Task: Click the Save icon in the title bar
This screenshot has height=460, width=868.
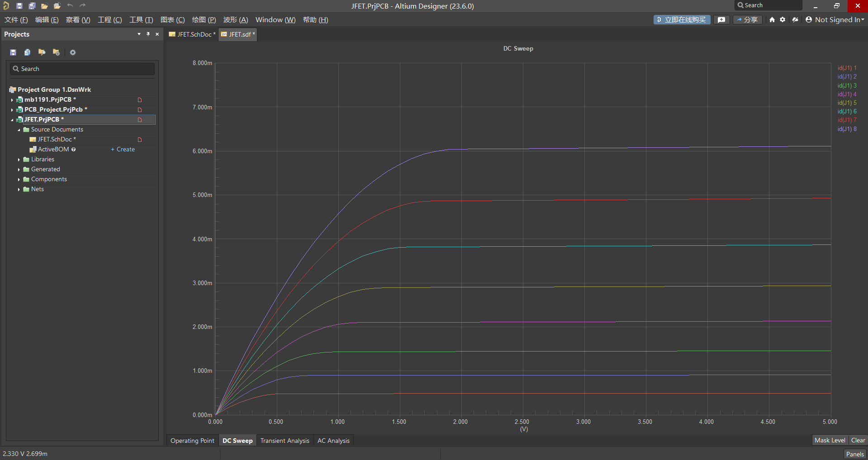Action: 19,6
